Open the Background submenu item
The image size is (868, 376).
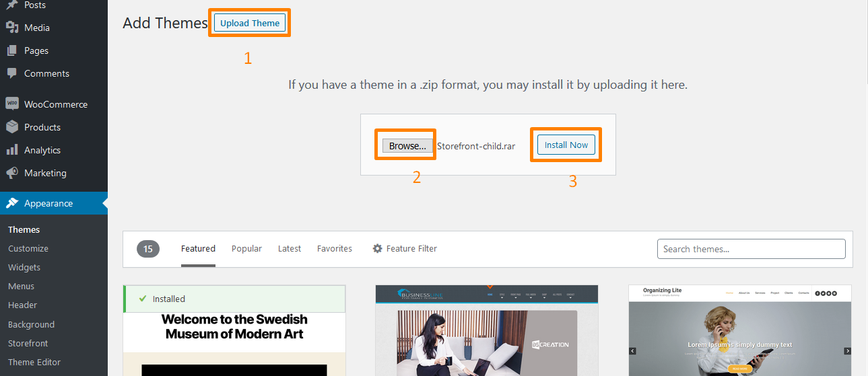(31, 324)
